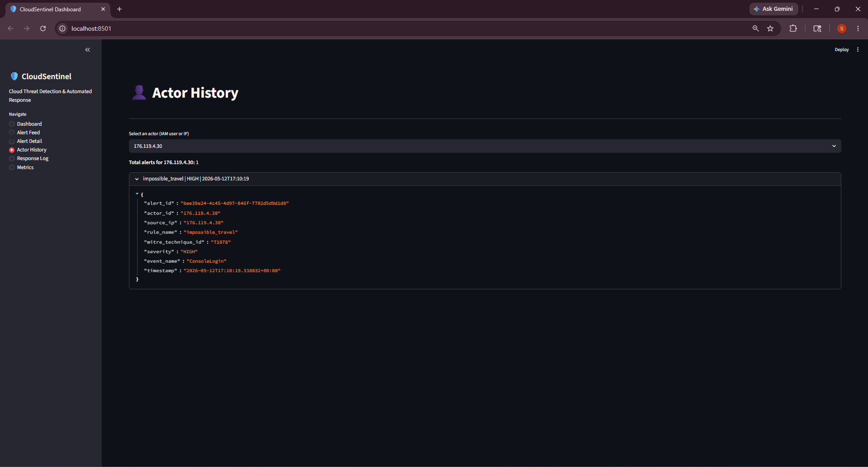
Task: Click the Actor History page heading
Action: coord(195,93)
